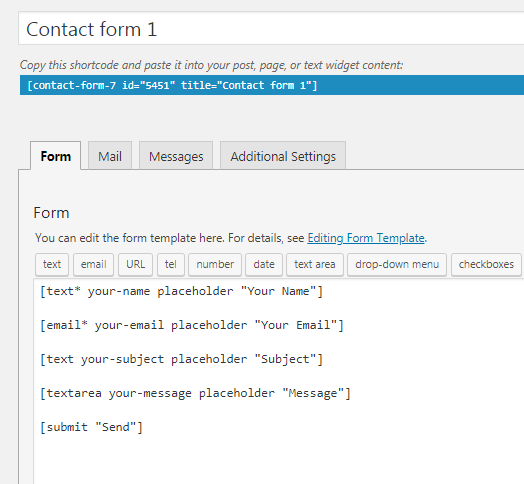Open the Additional Settings tab
Image resolution: width=524 pixels, height=484 pixels.
coord(283,156)
